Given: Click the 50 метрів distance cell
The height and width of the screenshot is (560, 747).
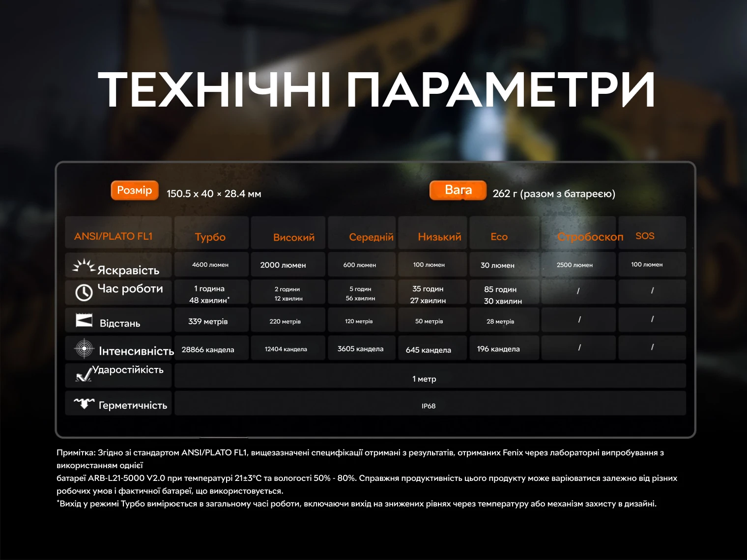Looking at the screenshot, I should [432, 320].
